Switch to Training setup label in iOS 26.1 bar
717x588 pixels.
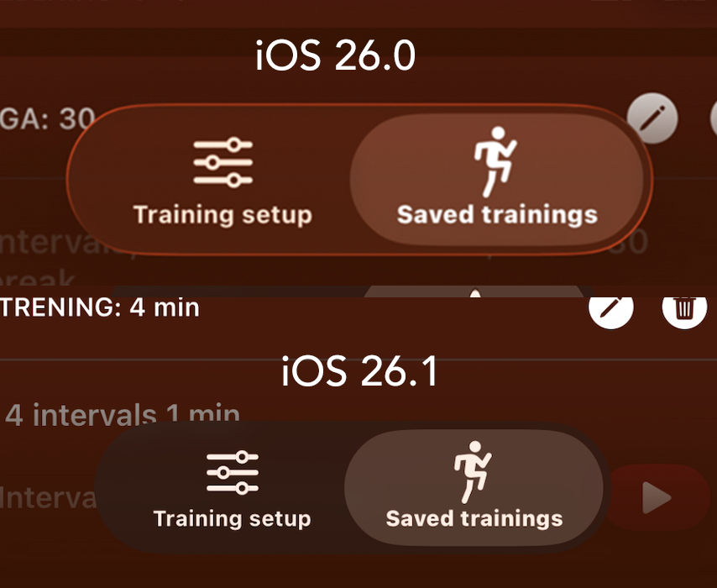[x=233, y=519]
